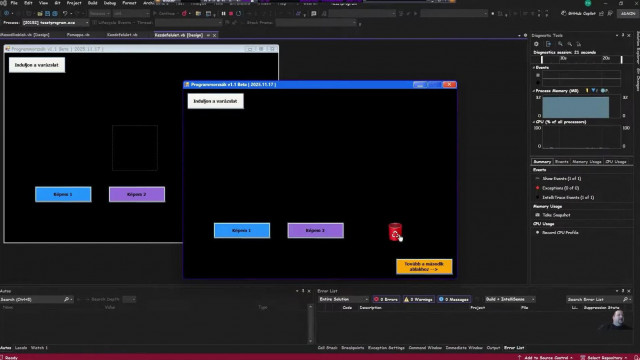Click the Undo arrow in toolbar
This screenshot has height=360, width=640.
(x=65, y=13)
